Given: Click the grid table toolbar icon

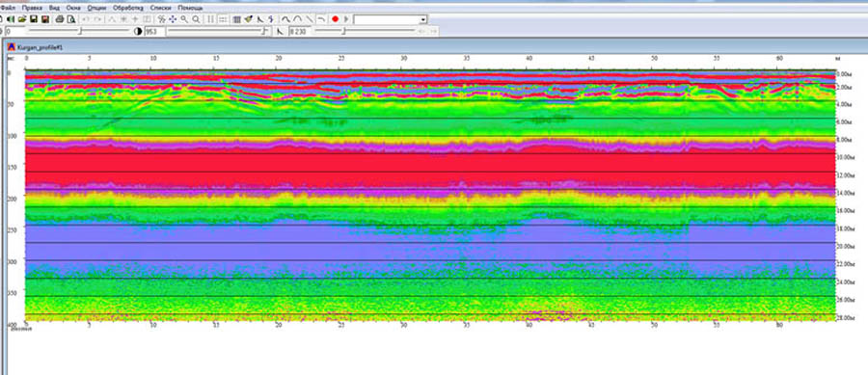Looking at the screenshot, I should (x=237, y=19).
